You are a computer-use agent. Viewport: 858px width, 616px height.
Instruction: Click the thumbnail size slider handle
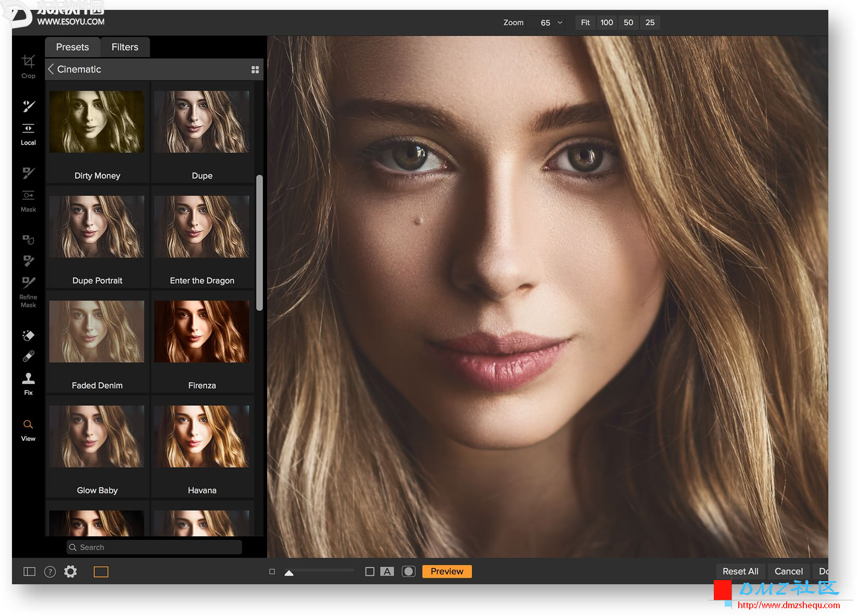[x=289, y=573]
